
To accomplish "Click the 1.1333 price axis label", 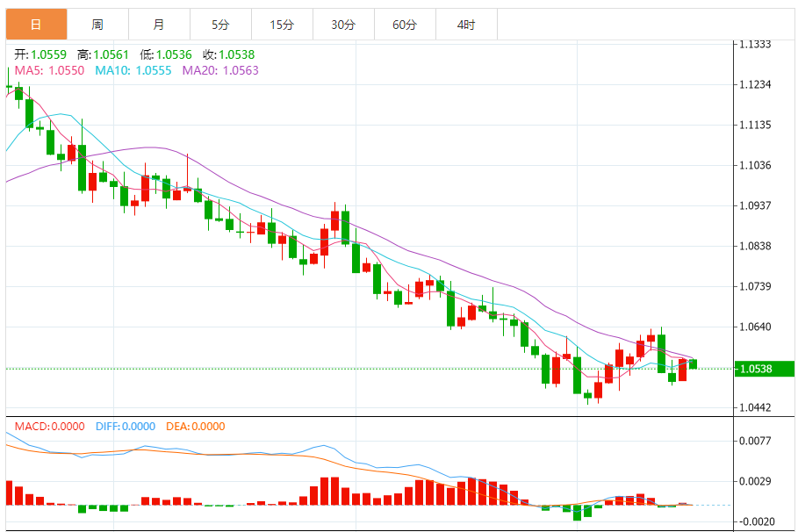I will [755, 44].
